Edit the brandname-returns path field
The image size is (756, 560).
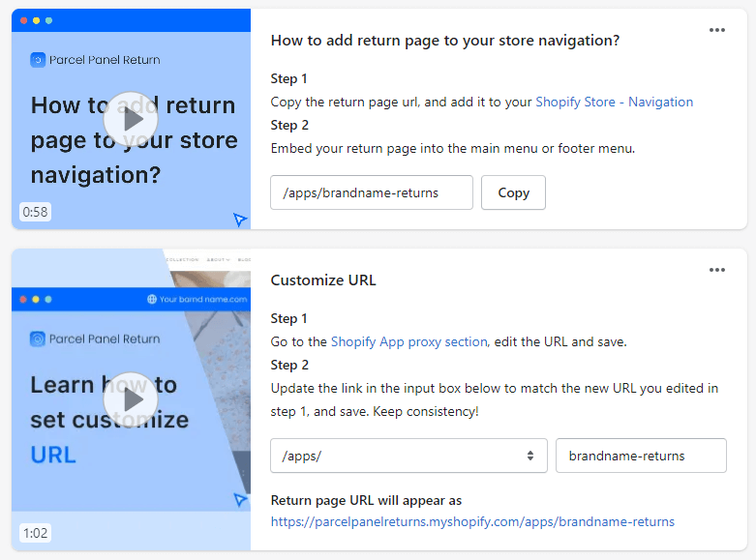[x=641, y=456]
